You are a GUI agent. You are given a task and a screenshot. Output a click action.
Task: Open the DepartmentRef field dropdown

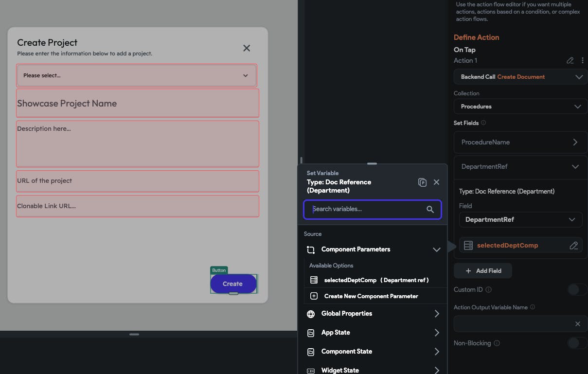(520, 220)
